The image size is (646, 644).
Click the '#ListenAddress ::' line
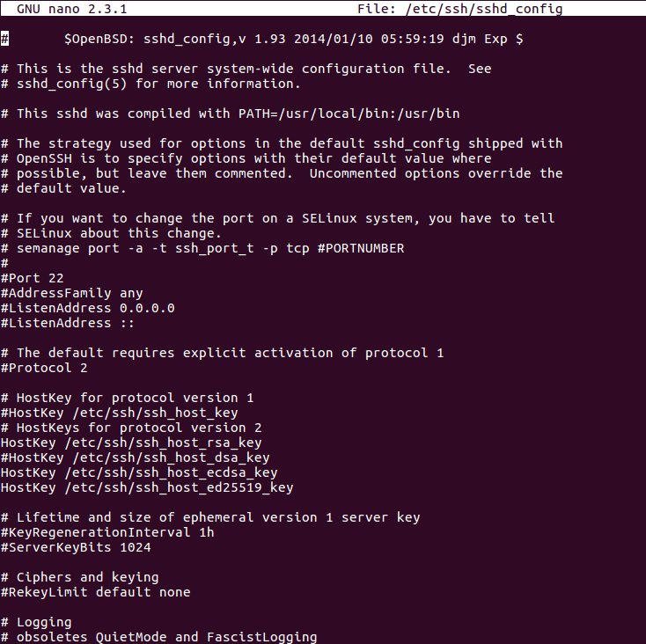click(x=68, y=323)
